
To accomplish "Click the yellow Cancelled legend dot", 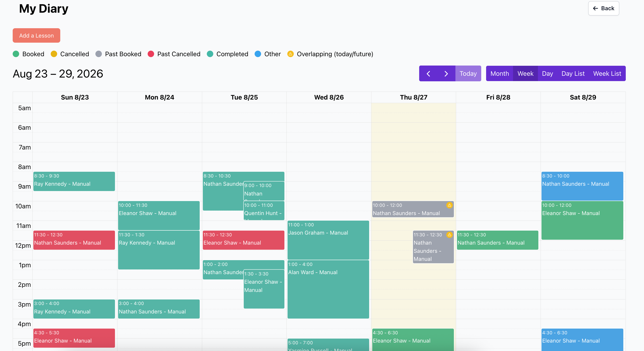I will [x=54, y=54].
